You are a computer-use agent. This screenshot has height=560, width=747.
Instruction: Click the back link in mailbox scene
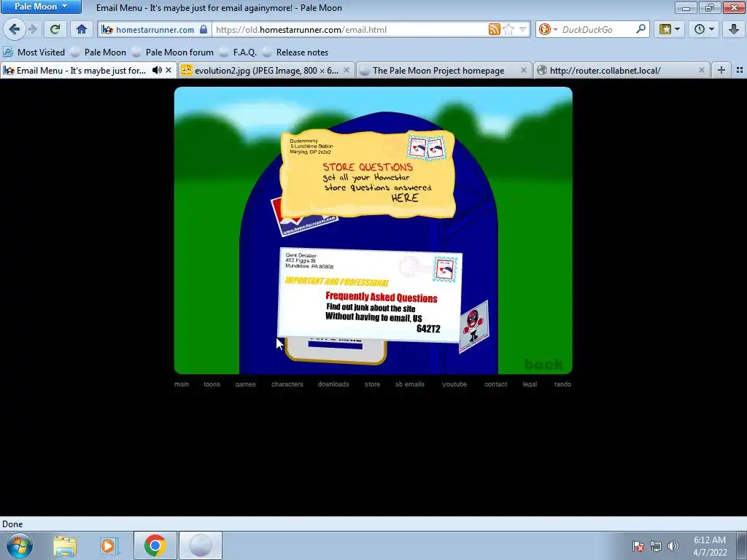pyautogui.click(x=543, y=365)
